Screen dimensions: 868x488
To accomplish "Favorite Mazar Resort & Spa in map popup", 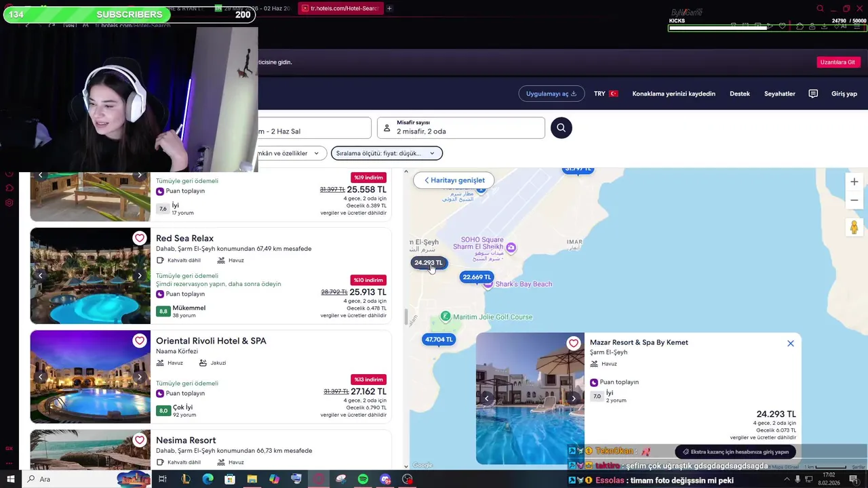I will 574,343.
